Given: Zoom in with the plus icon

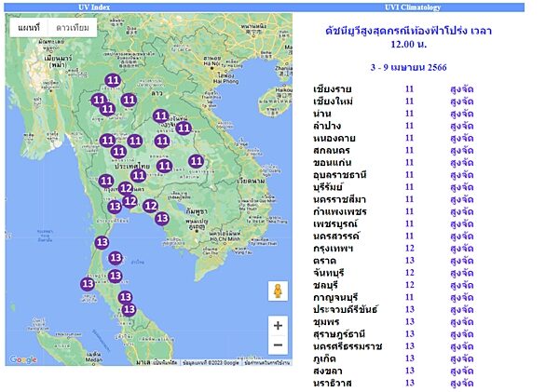Looking at the screenshot, I should tap(278, 326).
